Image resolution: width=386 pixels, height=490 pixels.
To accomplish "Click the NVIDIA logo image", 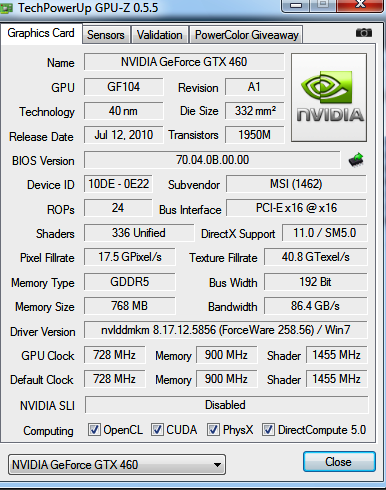I will click(x=329, y=97).
